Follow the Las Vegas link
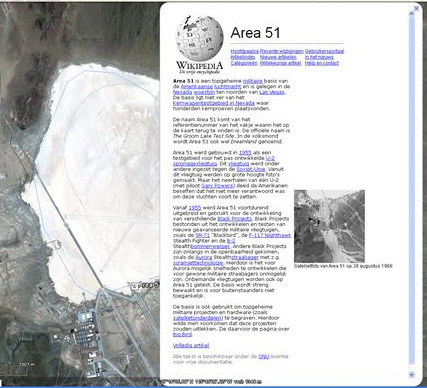This screenshot has width=427, height=388. coord(272,92)
